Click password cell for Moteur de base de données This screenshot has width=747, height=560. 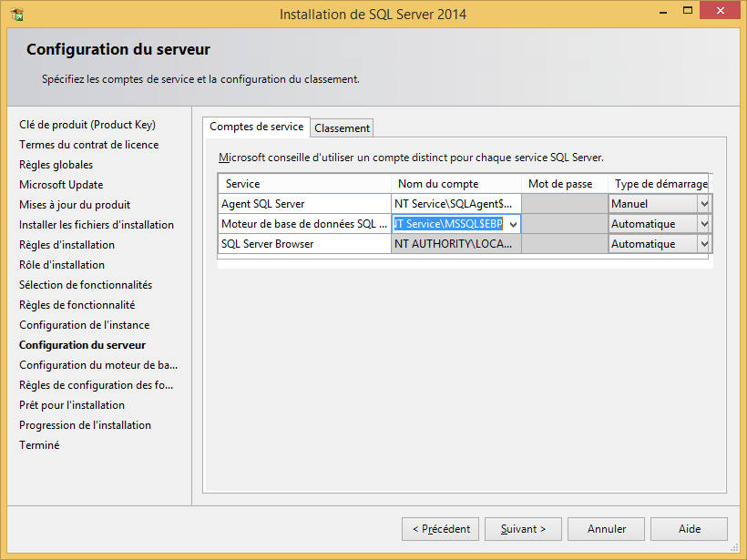(x=565, y=224)
